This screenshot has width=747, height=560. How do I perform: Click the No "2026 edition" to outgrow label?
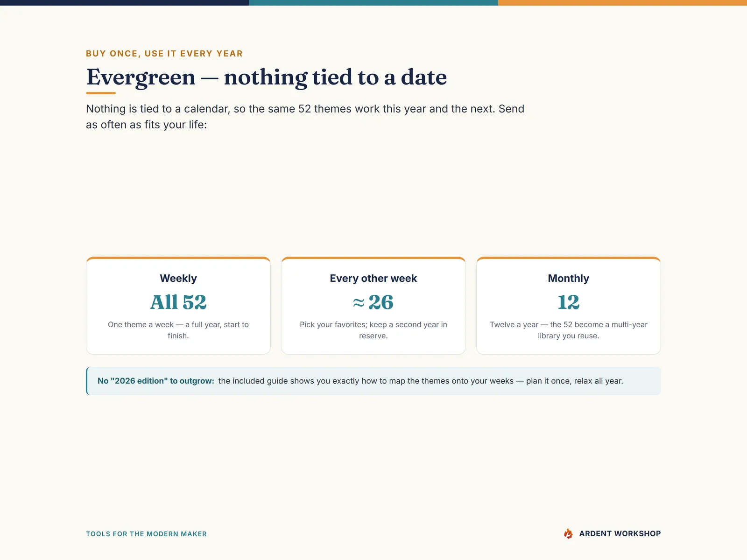pyautogui.click(x=156, y=381)
